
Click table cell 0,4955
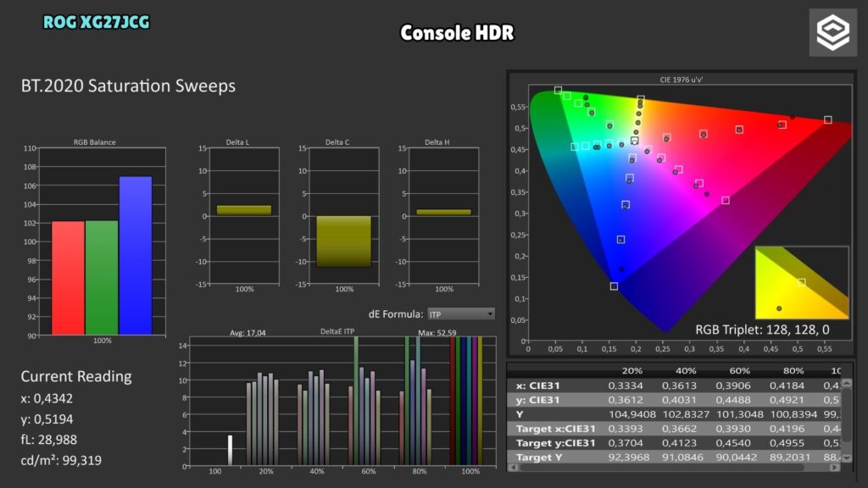tap(787, 443)
